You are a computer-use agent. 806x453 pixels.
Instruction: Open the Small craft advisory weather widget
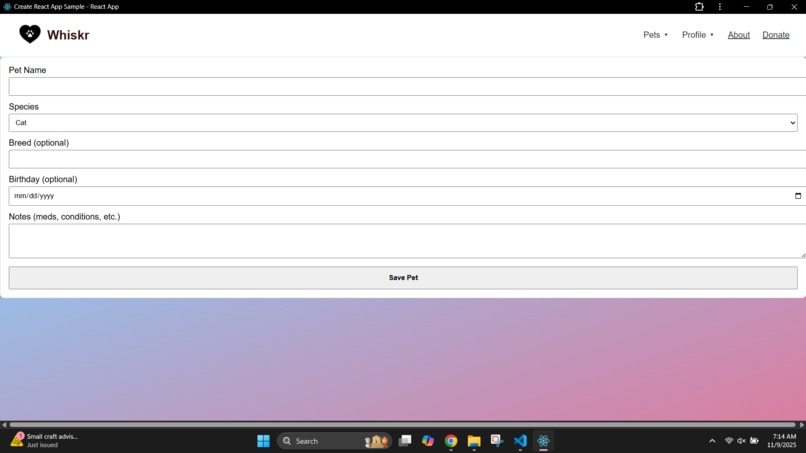point(45,441)
